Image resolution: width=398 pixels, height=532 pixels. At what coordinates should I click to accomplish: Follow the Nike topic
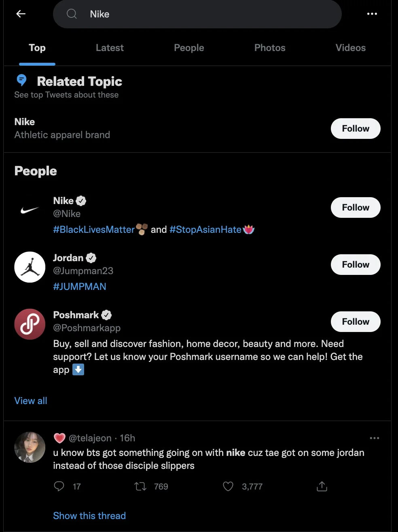(x=355, y=129)
